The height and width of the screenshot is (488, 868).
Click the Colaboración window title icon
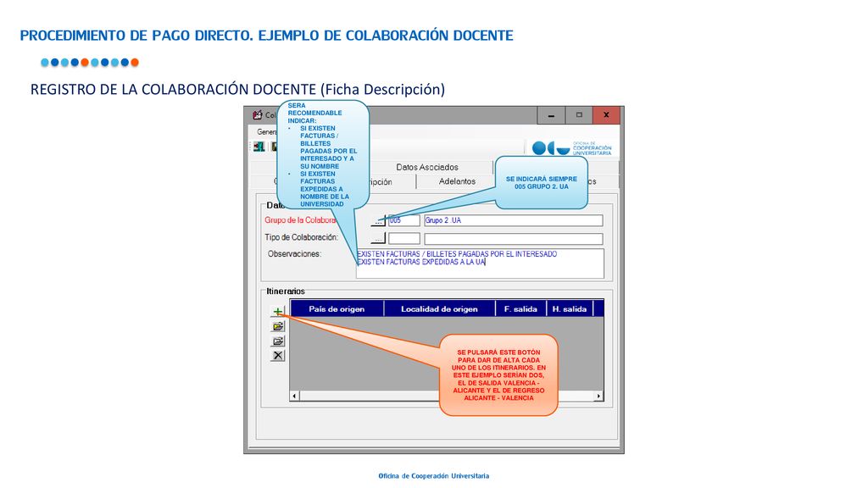(x=258, y=115)
